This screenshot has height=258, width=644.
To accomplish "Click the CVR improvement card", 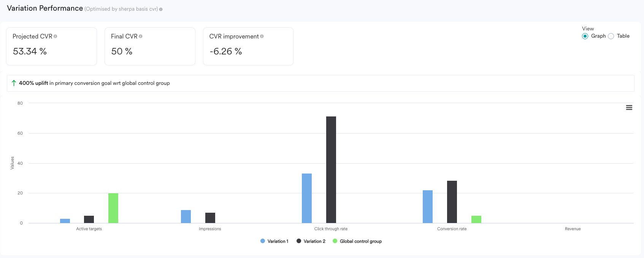I will (248, 46).
